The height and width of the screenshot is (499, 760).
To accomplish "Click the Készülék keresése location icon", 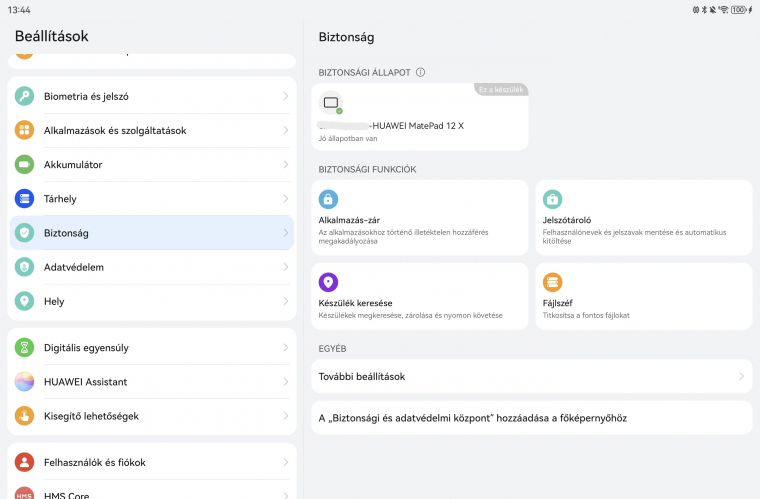I will pyautogui.click(x=328, y=282).
